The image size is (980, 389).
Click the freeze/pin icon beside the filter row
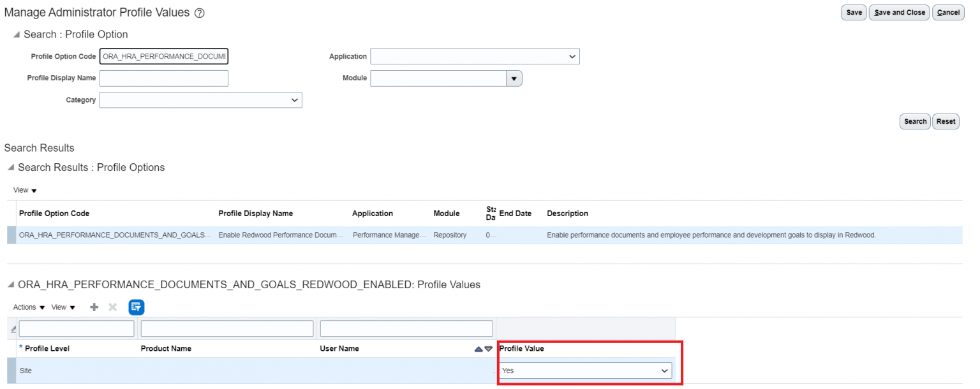[11, 328]
